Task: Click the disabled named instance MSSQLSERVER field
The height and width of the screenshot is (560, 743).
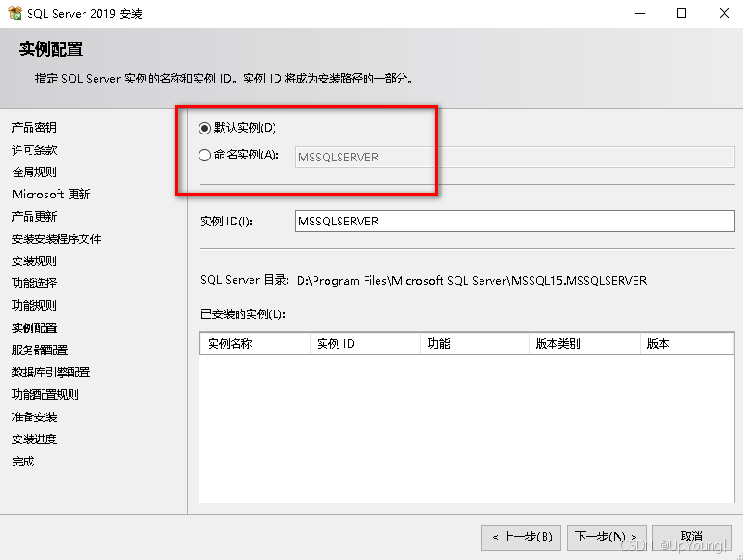Action: (x=514, y=157)
